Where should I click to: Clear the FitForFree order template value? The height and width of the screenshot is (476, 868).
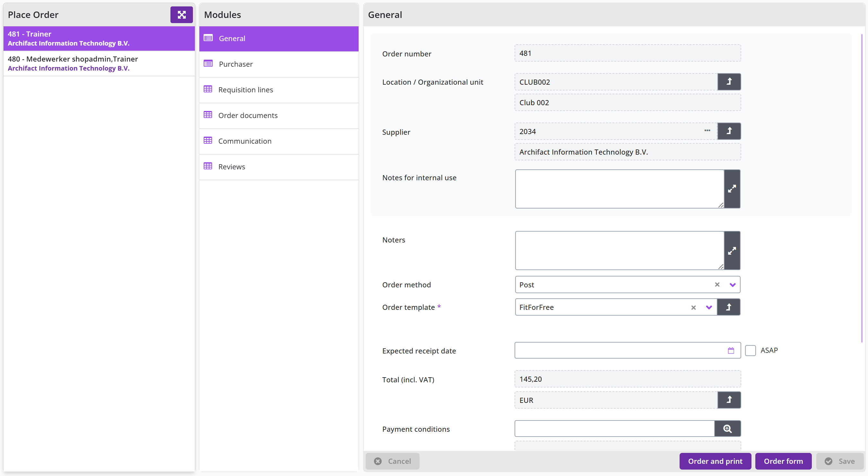(x=693, y=308)
